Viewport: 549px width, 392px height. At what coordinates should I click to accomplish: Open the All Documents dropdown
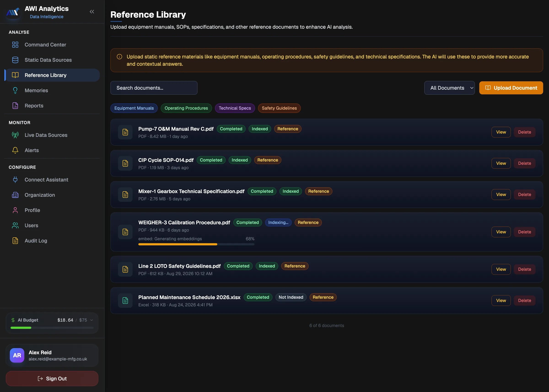coord(449,88)
